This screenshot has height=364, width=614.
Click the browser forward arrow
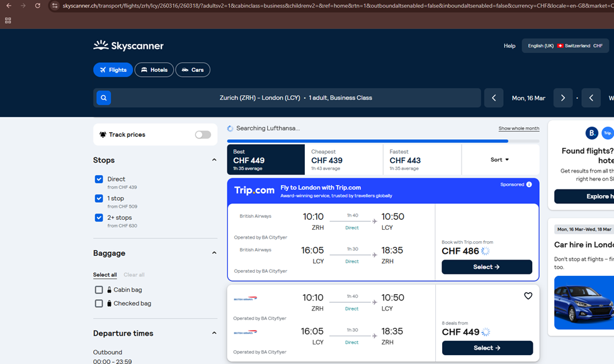[23, 6]
